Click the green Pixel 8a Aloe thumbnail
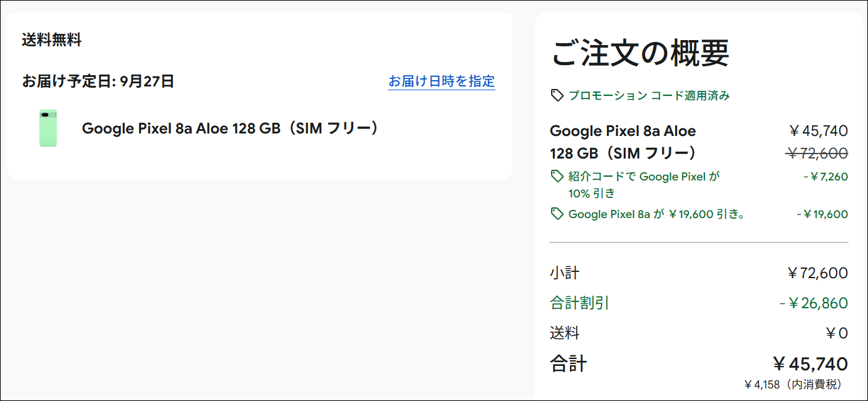Image resolution: width=868 pixels, height=401 pixels. (48, 128)
